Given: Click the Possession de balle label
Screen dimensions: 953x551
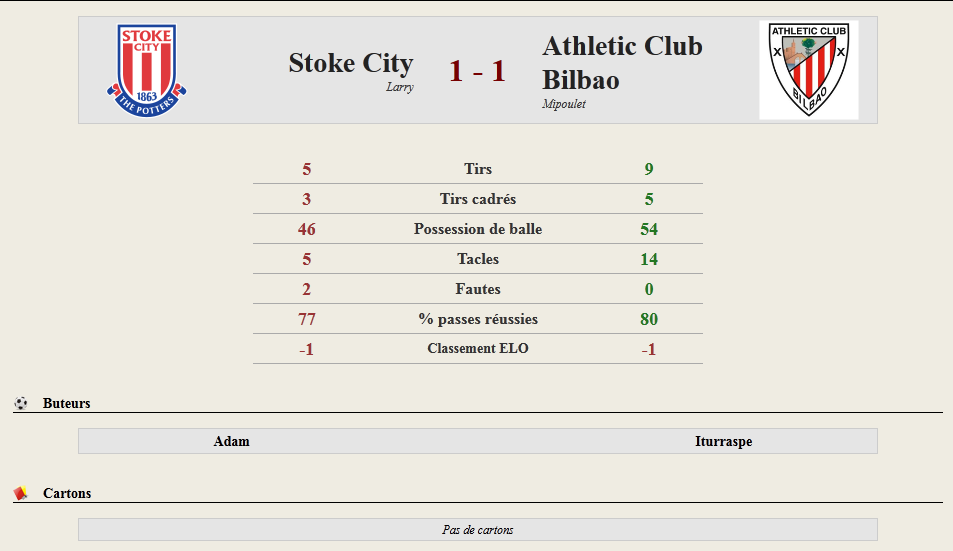Looking at the screenshot, I should click(x=478, y=229).
